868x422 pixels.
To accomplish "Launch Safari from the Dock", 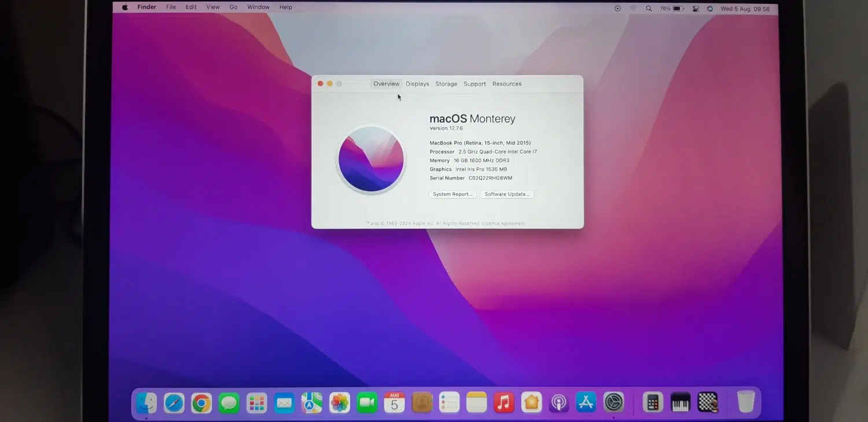I will pos(174,402).
